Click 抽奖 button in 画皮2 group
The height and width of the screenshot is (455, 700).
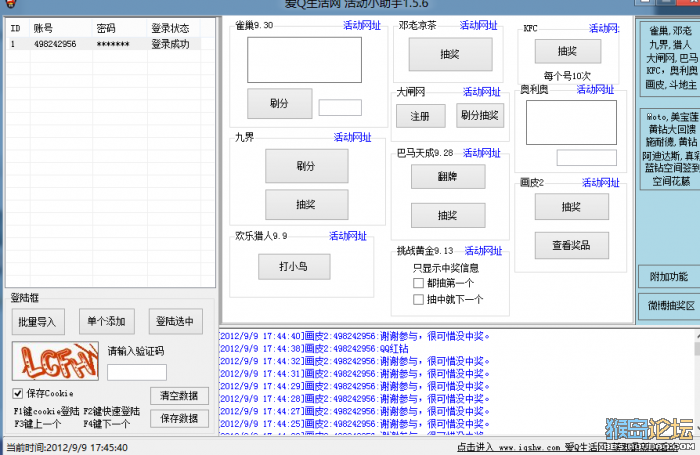point(572,207)
